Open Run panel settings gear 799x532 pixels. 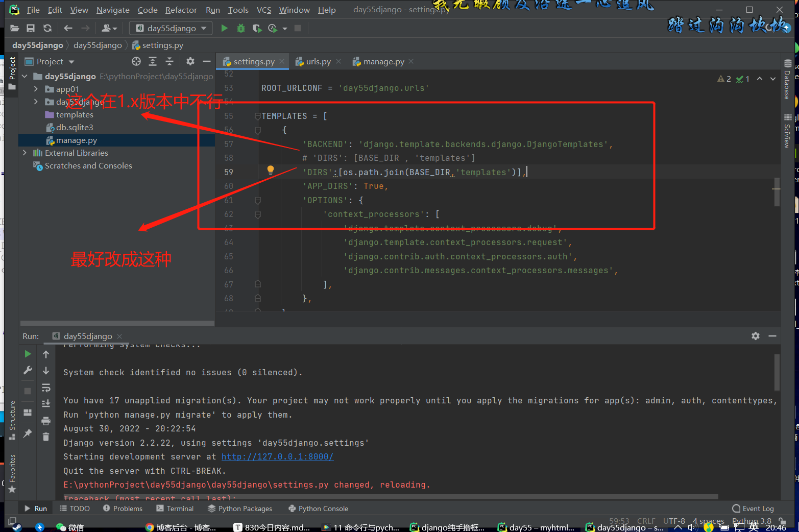756,336
